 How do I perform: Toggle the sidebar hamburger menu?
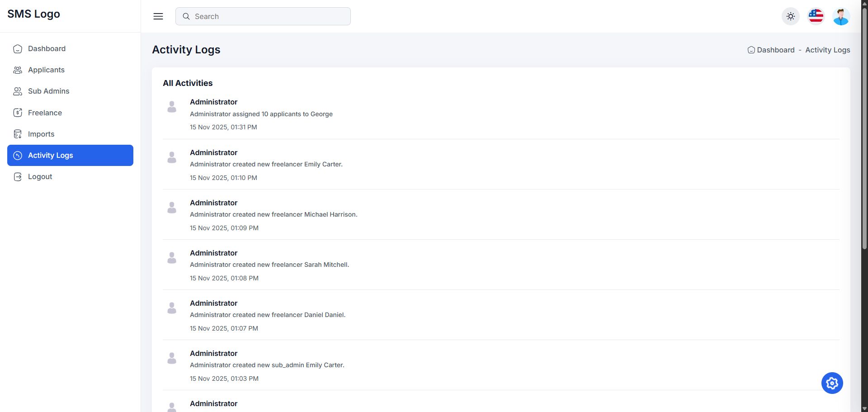click(158, 16)
